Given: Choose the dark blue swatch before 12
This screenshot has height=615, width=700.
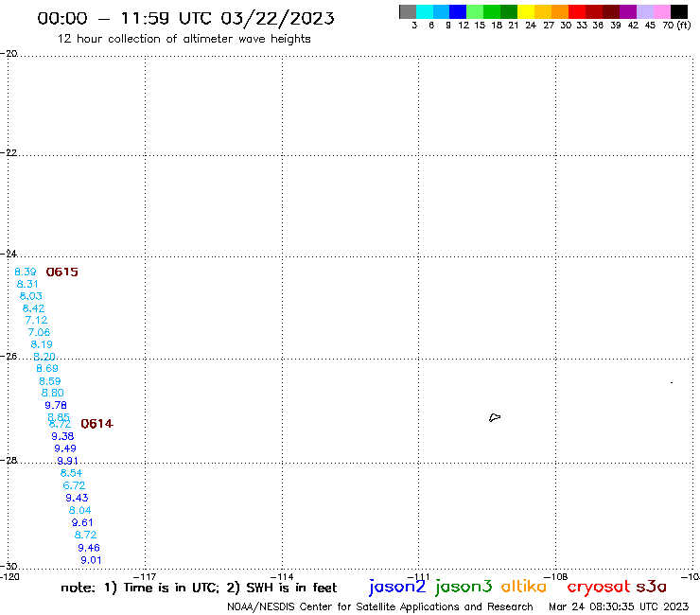Looking at the screenshot, I should pos(458,11).
